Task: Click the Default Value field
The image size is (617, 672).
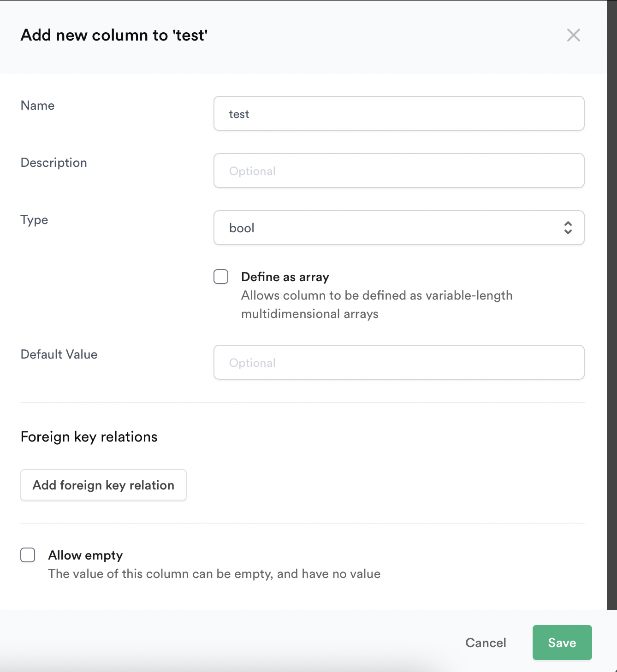Action: pos(399,362)
